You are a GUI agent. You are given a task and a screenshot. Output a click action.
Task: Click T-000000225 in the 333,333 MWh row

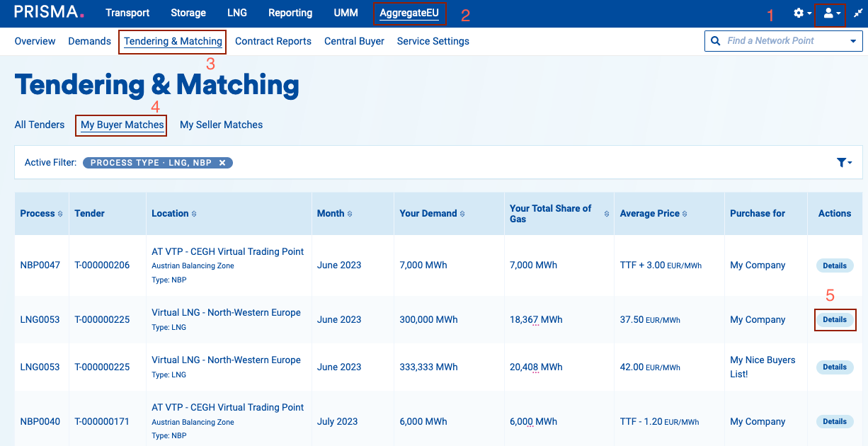102,367
